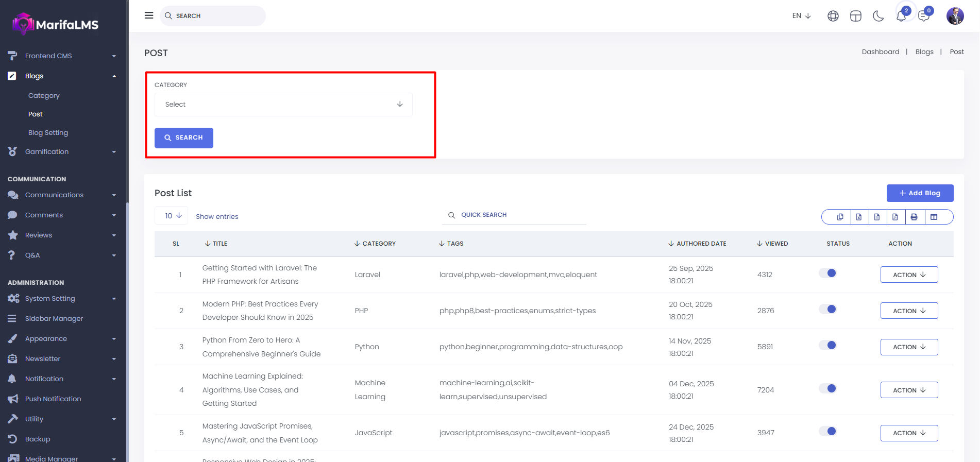The image size is (980, 462).
Task: Go to Category under Blogs menu
Action: tap(44, 96)
